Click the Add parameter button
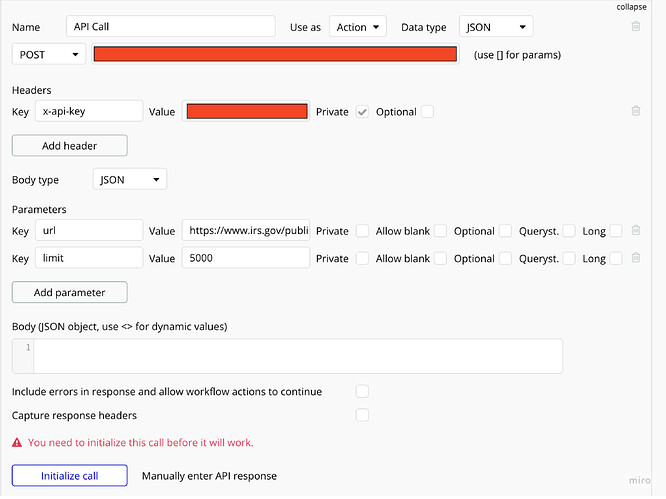666x499 pixels. point(69,292)
